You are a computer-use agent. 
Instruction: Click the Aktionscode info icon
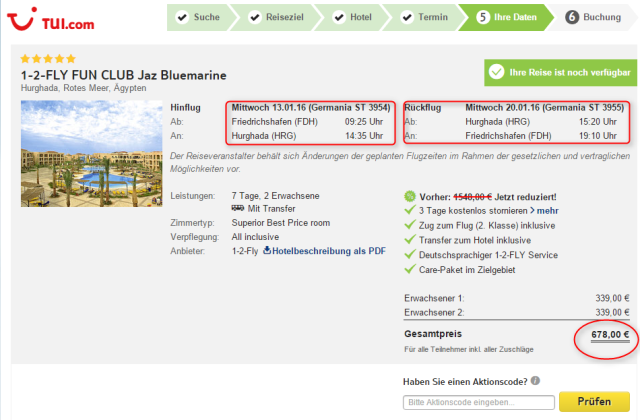coord(535,381)
